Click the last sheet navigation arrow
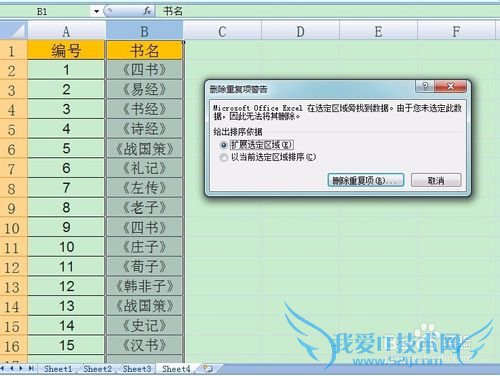The width and height of the screenshot is (500, 376). click(x=31, y=368)
